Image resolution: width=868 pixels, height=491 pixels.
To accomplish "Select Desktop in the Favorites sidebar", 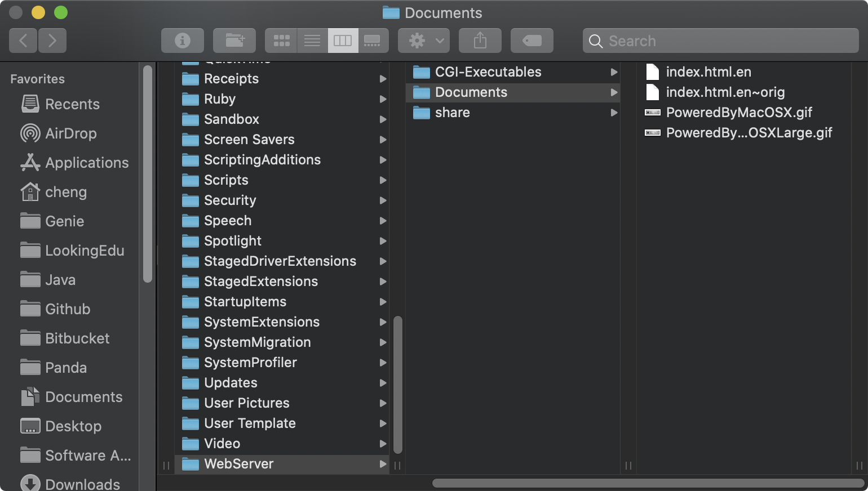I will (x=73, y=426).
